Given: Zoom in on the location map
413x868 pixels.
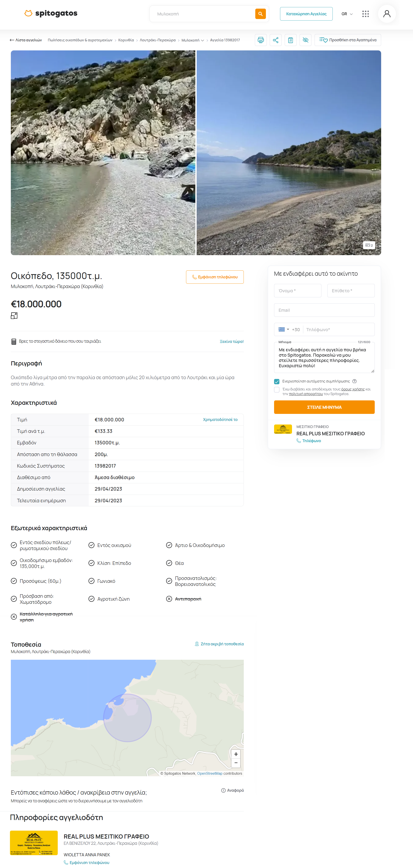Looking at the screenshot, I should pyautogui.click(x=236, y=754).
